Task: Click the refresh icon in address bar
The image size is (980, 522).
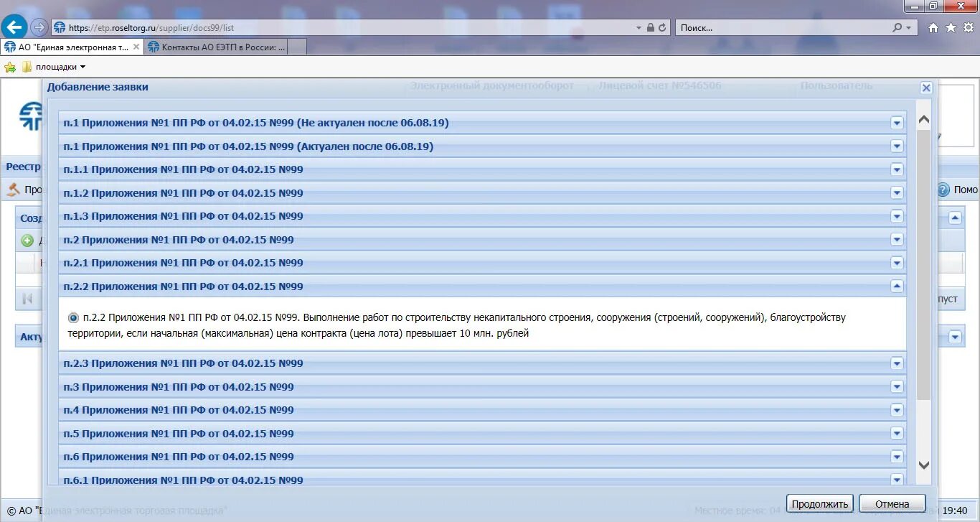Action: coord(662,28)
